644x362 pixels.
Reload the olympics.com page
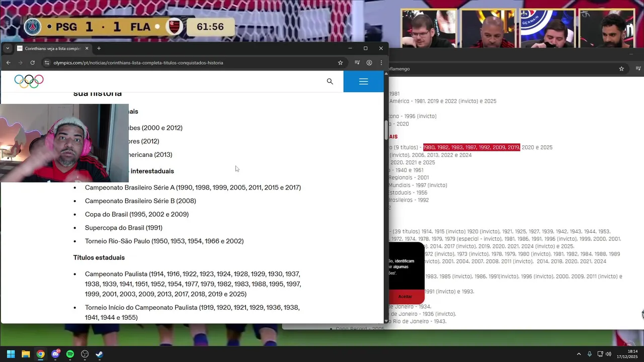(33, 63)
